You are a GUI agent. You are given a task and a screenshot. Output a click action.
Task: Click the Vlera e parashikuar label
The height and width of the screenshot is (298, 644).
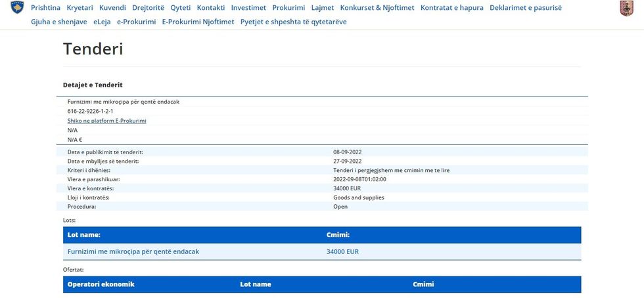[x=93, y=179]
